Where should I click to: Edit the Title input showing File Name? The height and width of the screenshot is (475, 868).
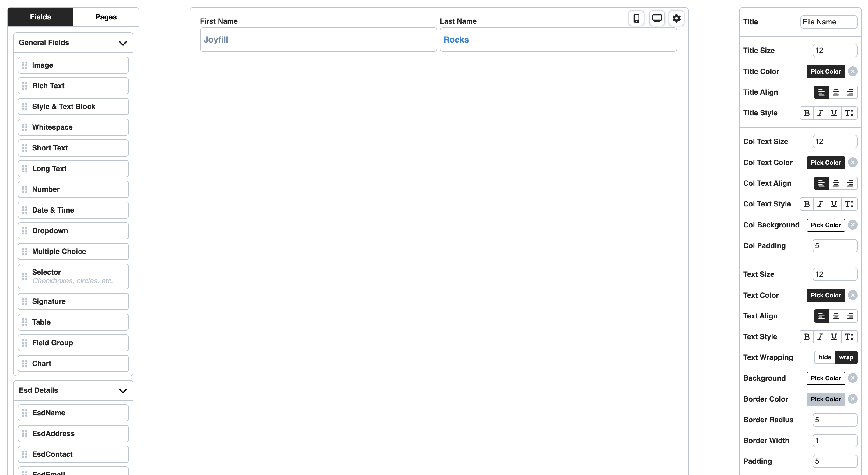pyautogui.click(x=829, y=22)
